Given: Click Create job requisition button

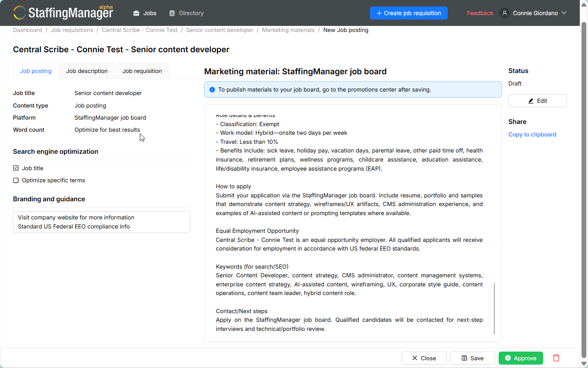Looking at the screenshot, I should [x=409, y=13].
